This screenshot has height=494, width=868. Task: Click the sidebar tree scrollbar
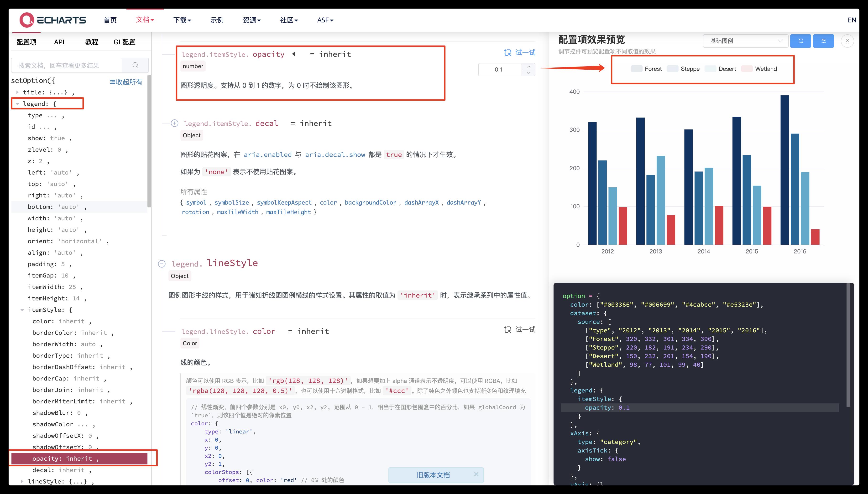pyautogui.click(x=149, y=141)
